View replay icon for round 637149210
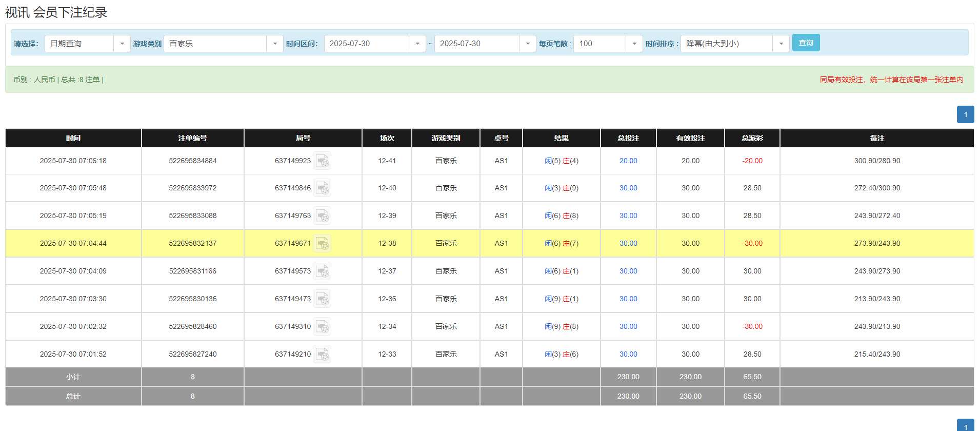Screen dimensions: 980x431 tap(322, 355)
